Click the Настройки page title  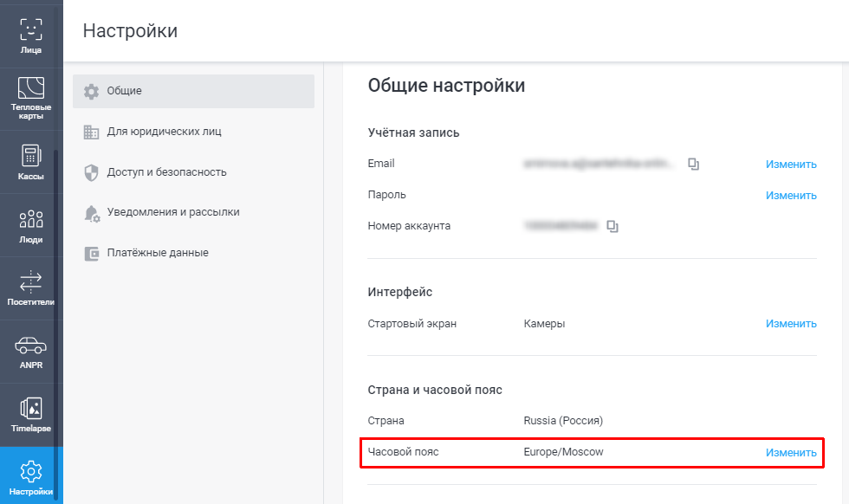click(130, 31)
